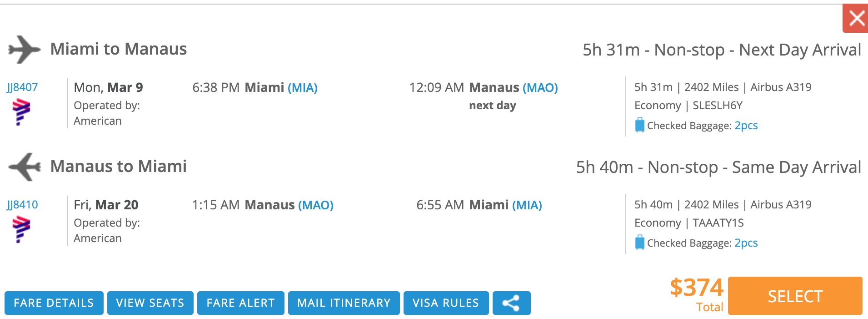Image resolution: width=868 pixels, height=319 pixels.
Task: Open the Visa Rules
Action: point(446,303)
